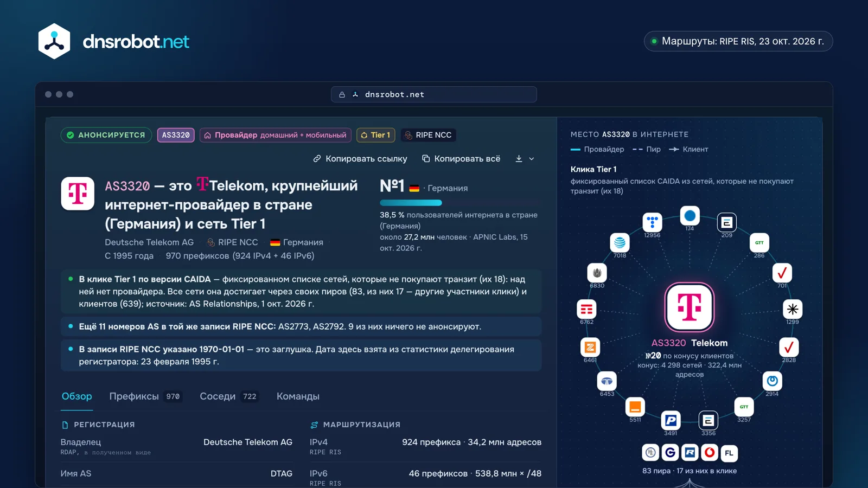Click the МАРШРУТИЗАЦИЯ section header

coord(355,425)
